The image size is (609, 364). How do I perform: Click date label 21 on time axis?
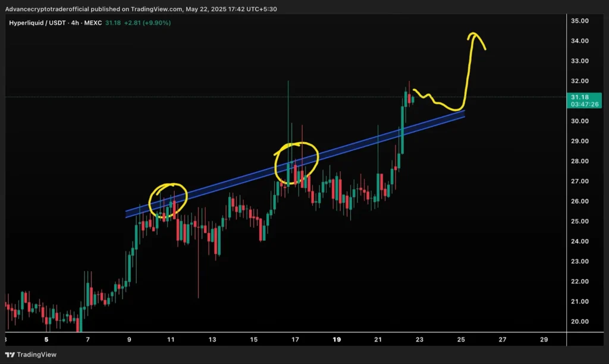click(378, 340)
